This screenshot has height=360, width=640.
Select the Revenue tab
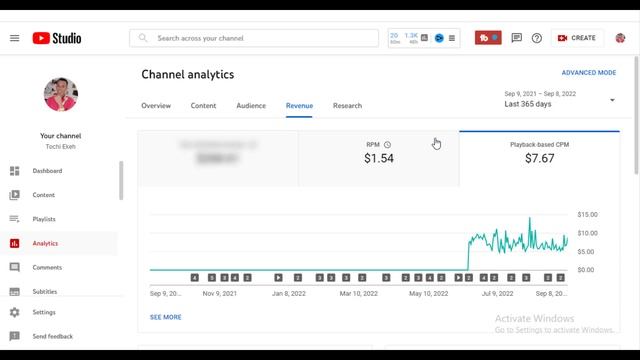[299, 106]
